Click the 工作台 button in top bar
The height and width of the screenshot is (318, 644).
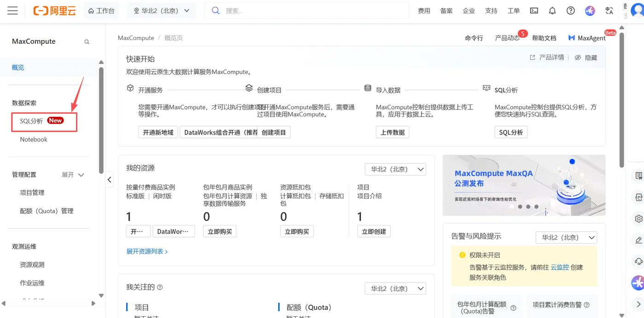[101, 11]
